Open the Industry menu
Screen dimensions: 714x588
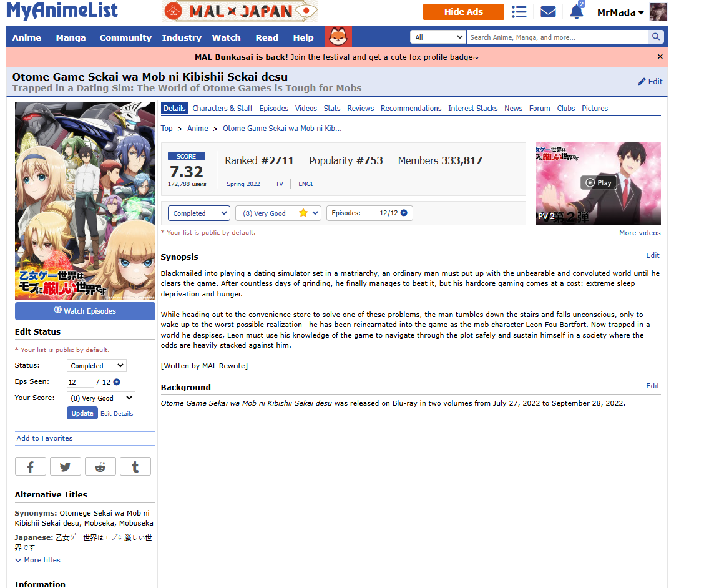182,37
